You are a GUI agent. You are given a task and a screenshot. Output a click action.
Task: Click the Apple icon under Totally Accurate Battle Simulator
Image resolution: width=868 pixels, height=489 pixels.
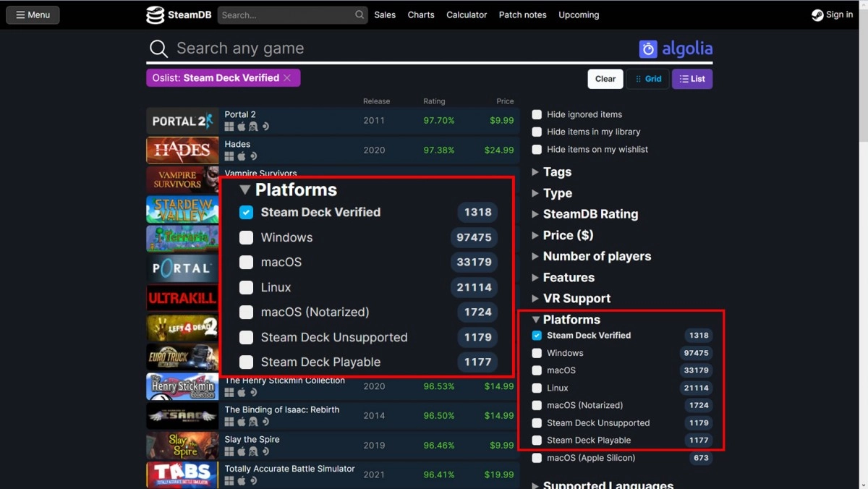click(242, 481)
